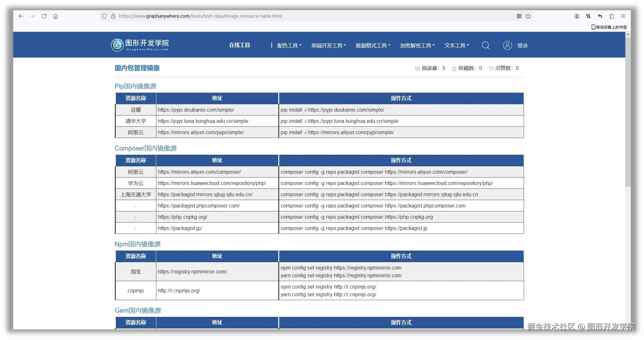The height and width of the screenshot is (340, 644).
Task: Open the site search magnifier icon
Action: point(486,45)
